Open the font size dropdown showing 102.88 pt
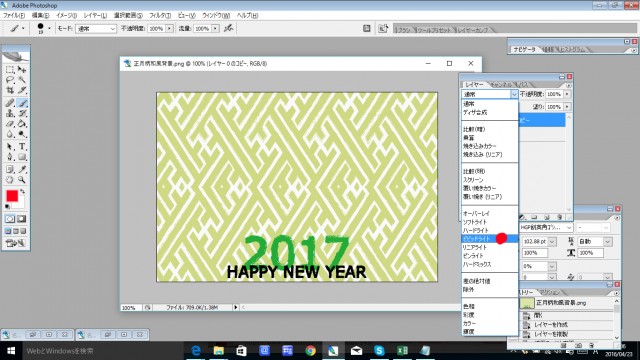The height and width of the screenshot is (360, 640). 552,242
